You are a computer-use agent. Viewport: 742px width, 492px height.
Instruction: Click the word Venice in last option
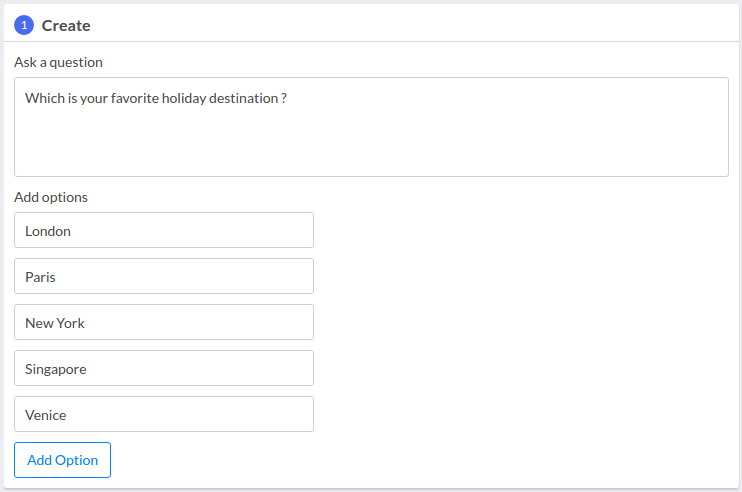[45, 415]
